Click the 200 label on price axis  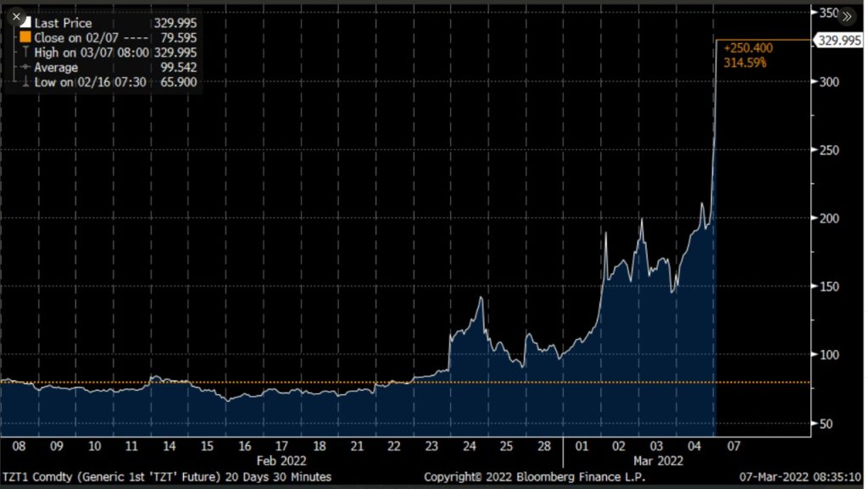click(x=829, y=219)
